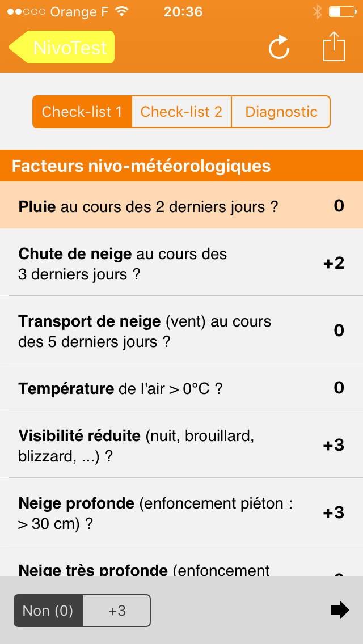Image resolution: width=363 pixels, height=644 pixels.
Task: Select the Check-list 1 tab
Action: click(82, 112)
